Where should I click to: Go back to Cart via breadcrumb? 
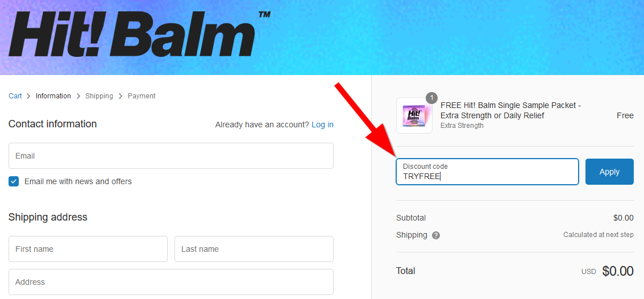pos(15,96)
